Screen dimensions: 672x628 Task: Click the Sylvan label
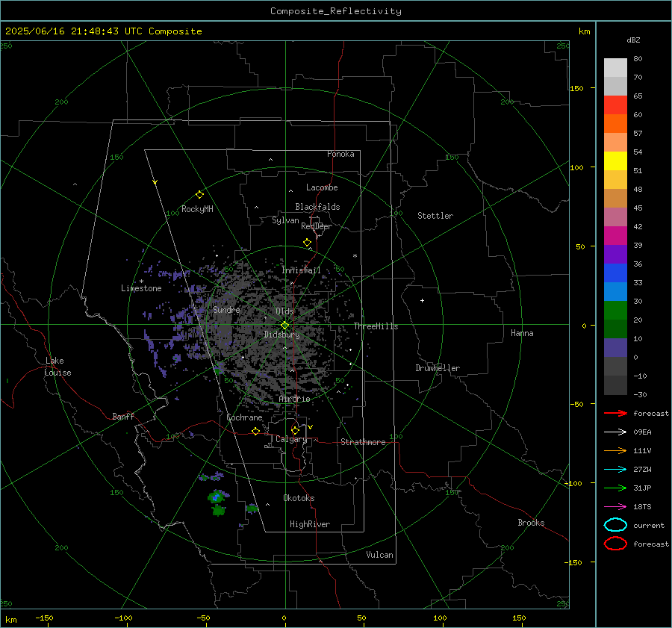click(x=285, y=220)
